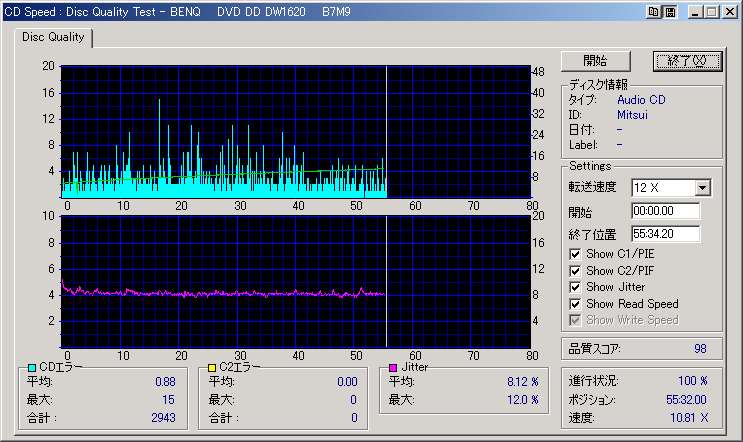Open the 転送速度 12 X dropdown arrow
Viewport: 743px width, 442px height.
(x=702, y=188)
